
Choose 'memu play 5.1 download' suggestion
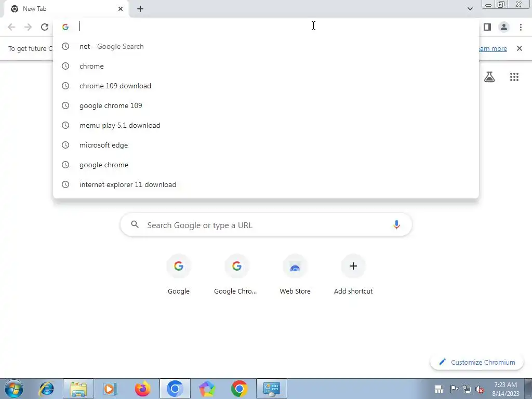[x=266, y=125]
